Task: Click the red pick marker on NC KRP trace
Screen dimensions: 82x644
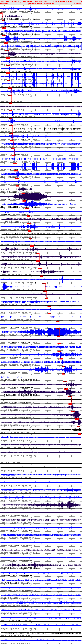Action: 70,403
